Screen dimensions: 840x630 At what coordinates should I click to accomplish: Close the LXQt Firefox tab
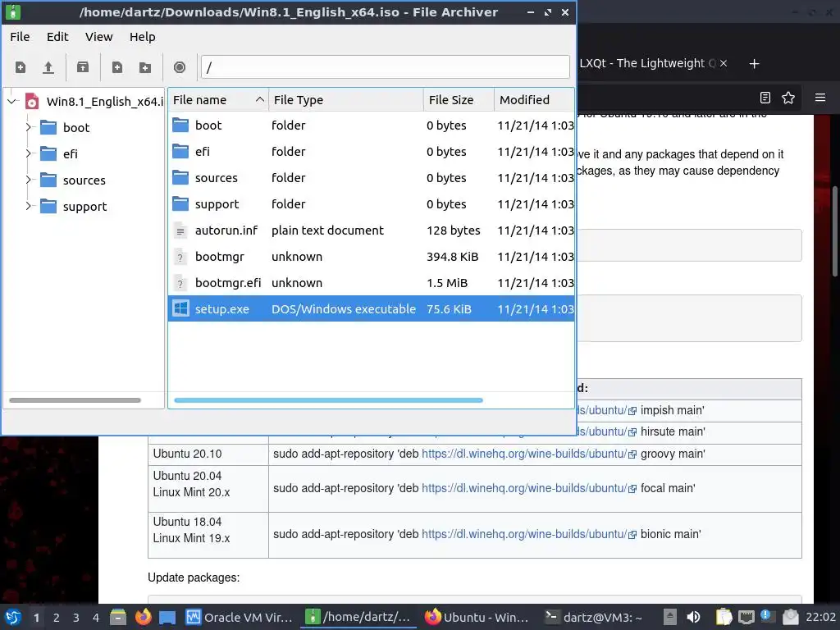click(x=724, y=63)
